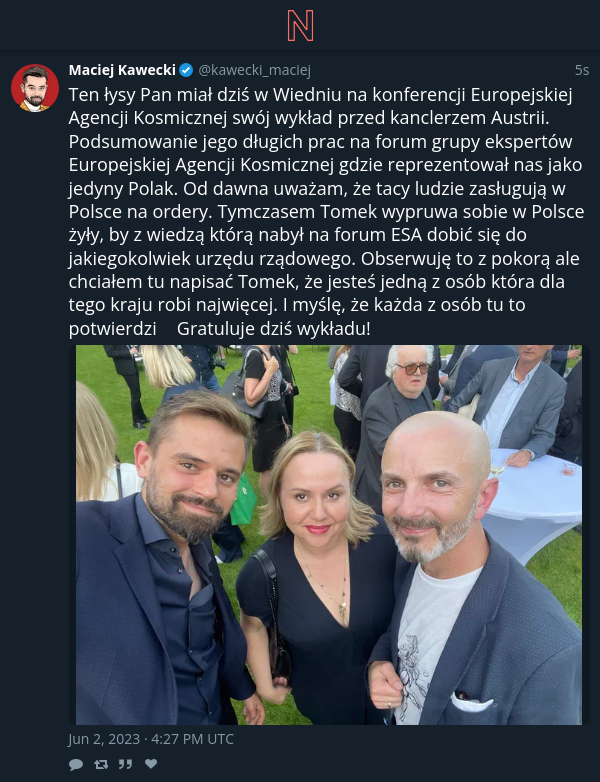
Task: Click the Nitter N logo
Action: click(x=300, y=25)
